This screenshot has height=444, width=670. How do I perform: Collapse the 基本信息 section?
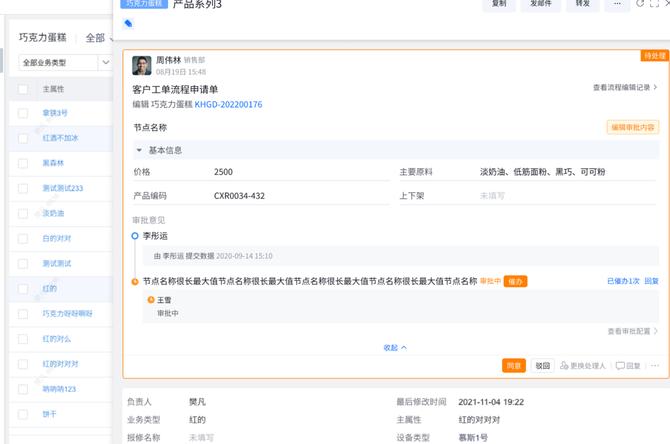point(139,150)
